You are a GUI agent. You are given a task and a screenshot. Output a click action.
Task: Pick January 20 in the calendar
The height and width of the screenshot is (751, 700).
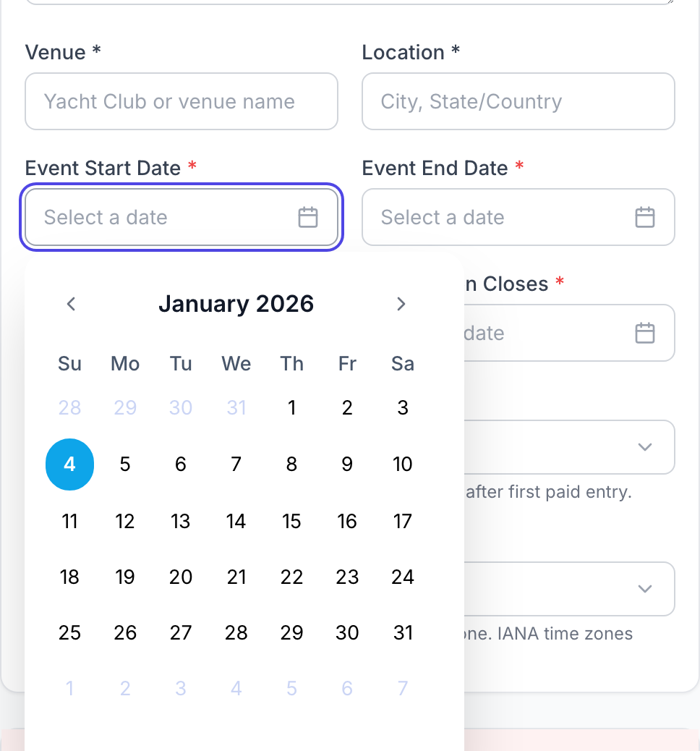pyautogui.click(x=181, y=577)
